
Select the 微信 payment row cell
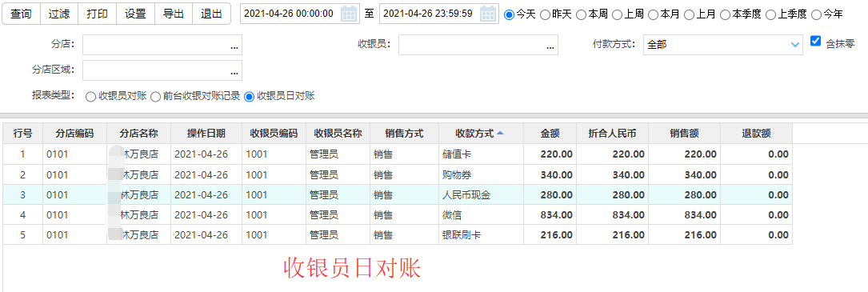[481, 215]
